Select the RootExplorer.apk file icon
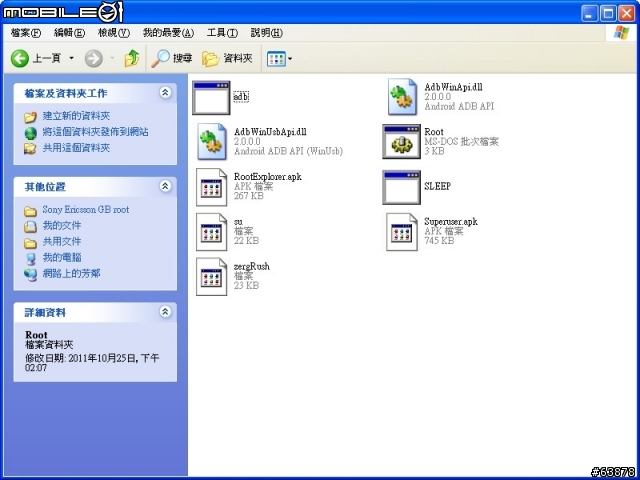Screen dimensions: 640x480 coord(211,187)
